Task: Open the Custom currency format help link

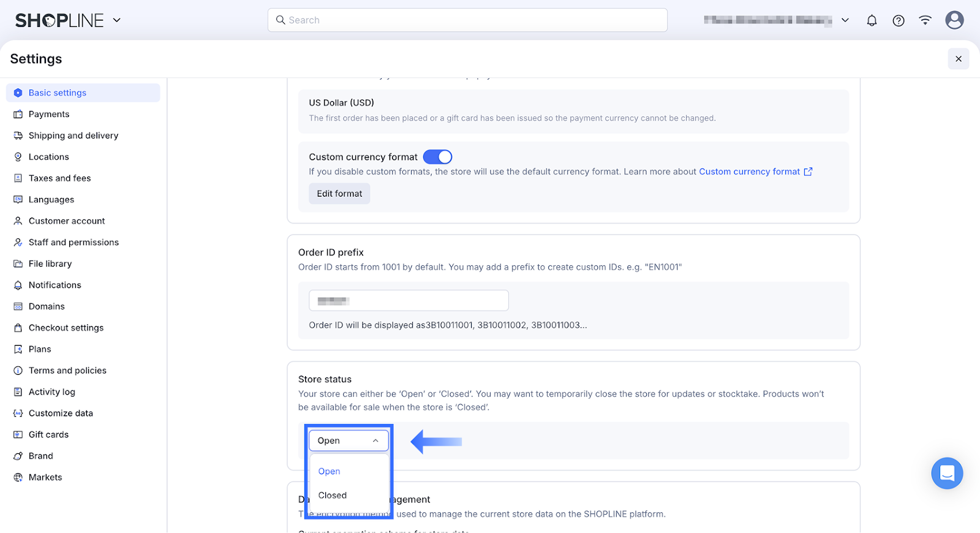Action: coord(749,172)
